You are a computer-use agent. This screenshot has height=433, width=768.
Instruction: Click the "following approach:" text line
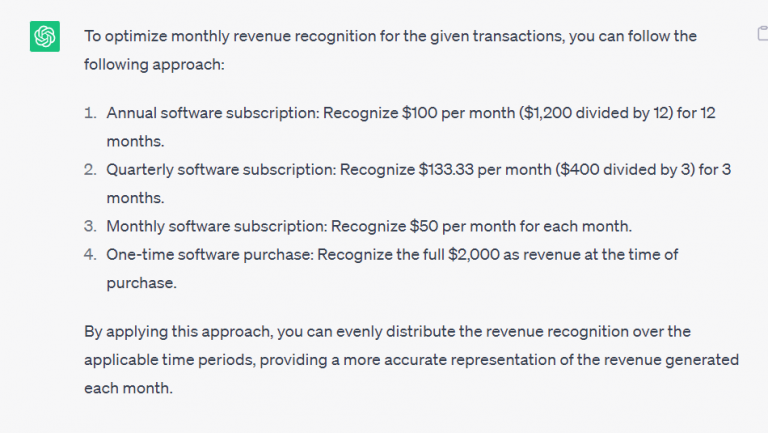(154, 65)
